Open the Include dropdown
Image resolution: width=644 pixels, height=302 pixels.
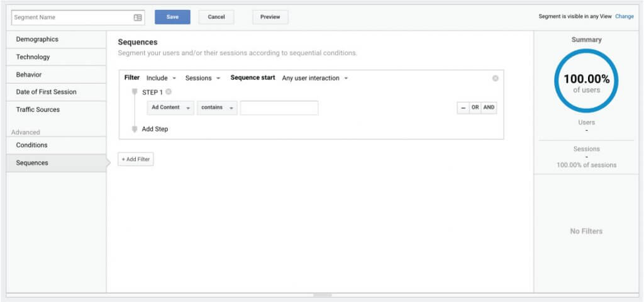tap(161, 78)
